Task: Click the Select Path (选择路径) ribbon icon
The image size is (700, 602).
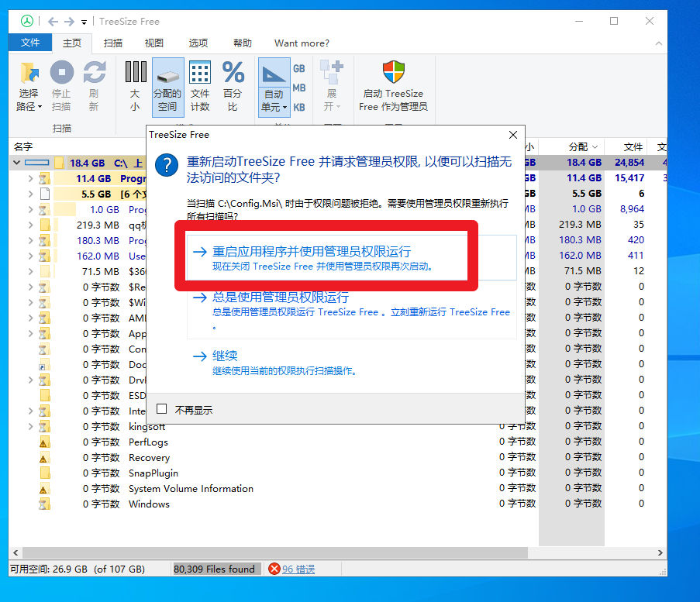Action: [30, 73]
